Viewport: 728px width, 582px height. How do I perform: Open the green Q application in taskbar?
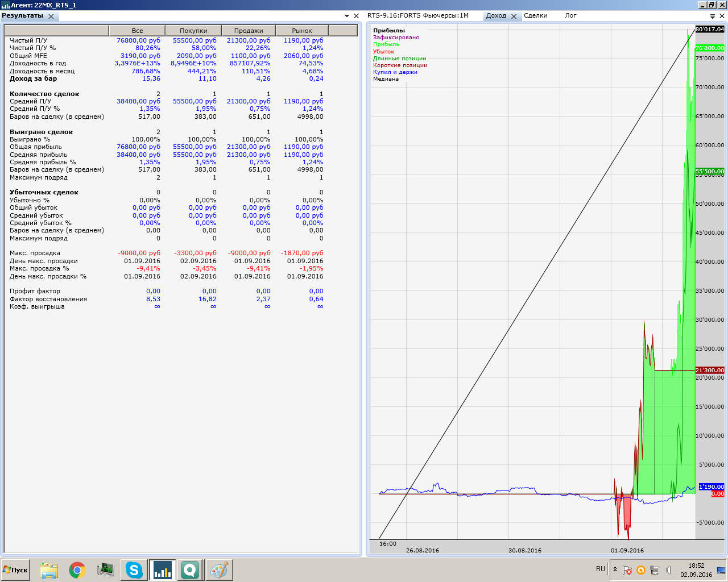(191, 569)
